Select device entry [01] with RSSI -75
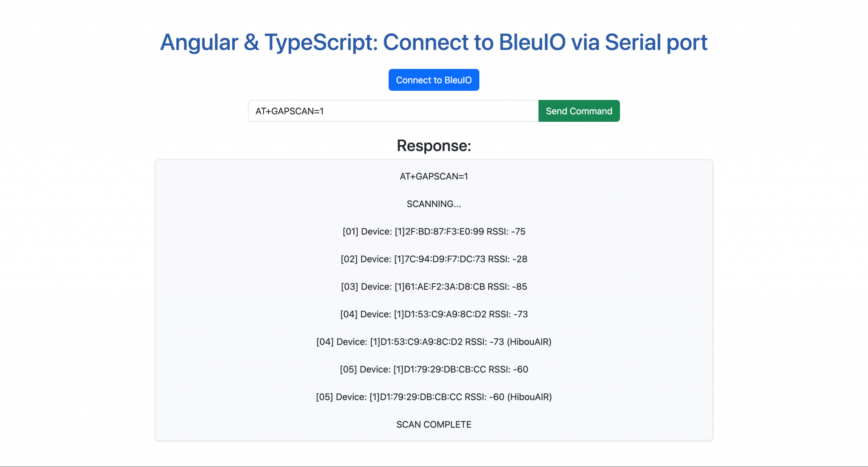This screenshot has width=868, height=467. click(x=434, y=232)
